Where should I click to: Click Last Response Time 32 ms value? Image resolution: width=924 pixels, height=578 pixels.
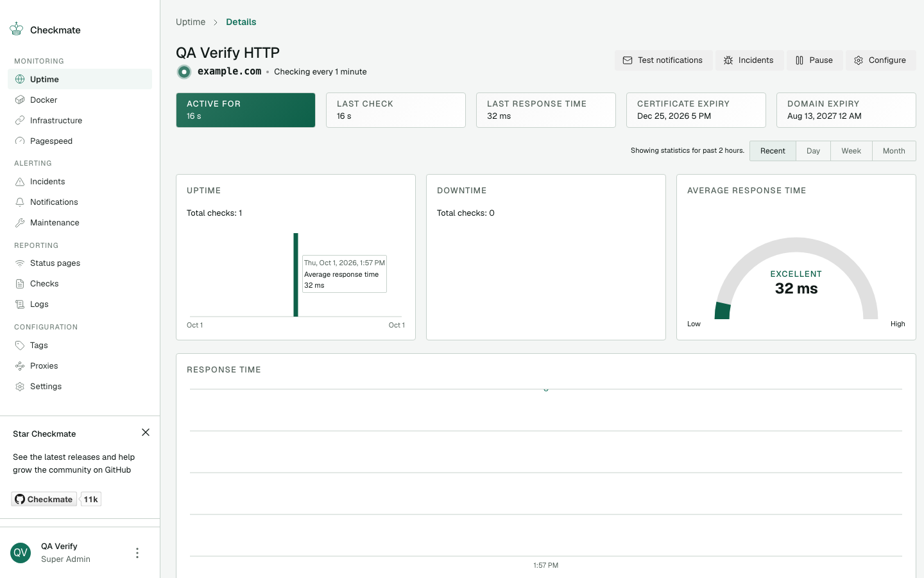pyautogui.click(x=499, y=116)
